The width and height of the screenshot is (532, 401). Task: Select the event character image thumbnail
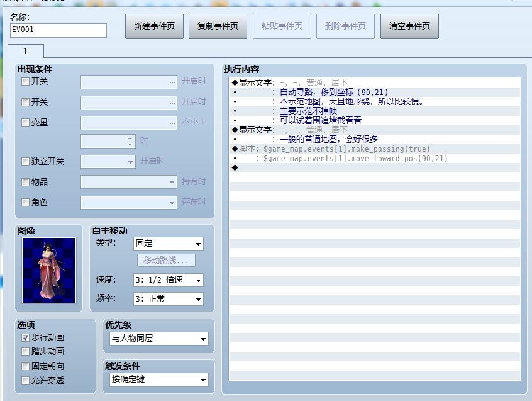point(49,270)
